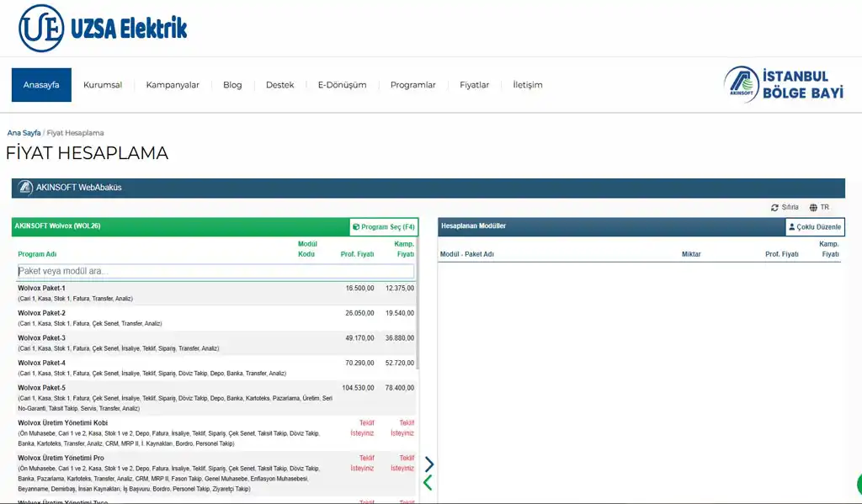Click the AKINSOFT WebAbaküs header icon

(25, 188)
